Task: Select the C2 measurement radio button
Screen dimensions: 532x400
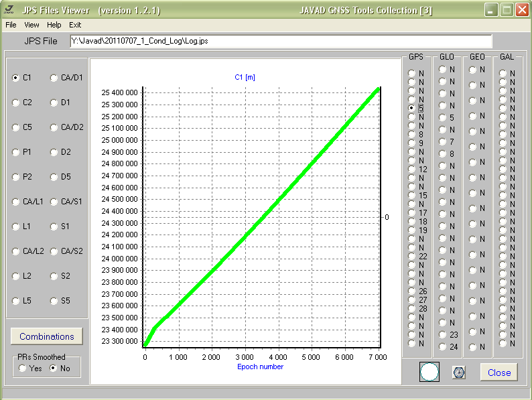Action: coord(16,103)
